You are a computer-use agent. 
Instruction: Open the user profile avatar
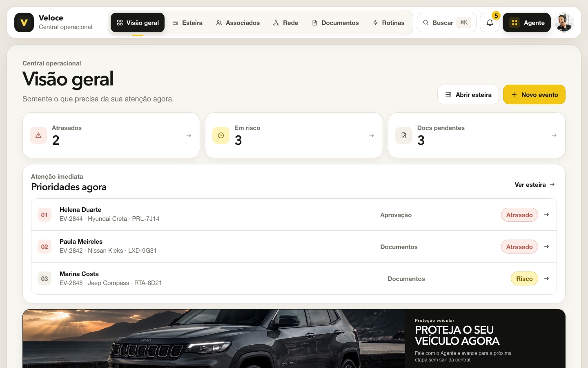564,22
